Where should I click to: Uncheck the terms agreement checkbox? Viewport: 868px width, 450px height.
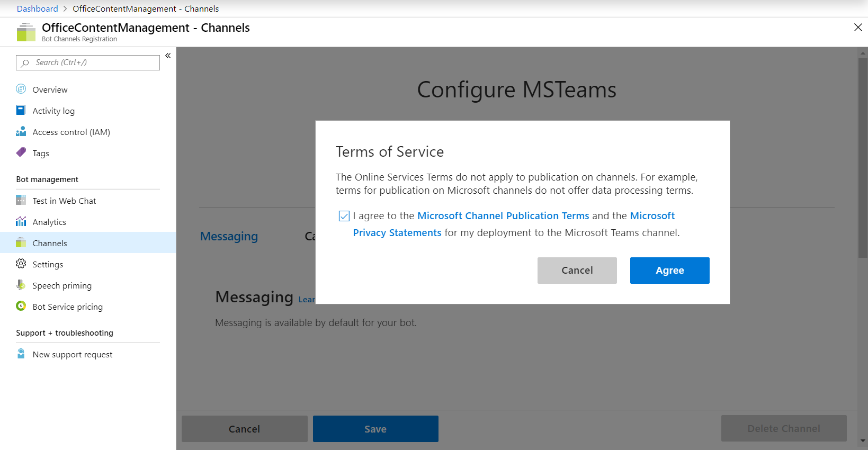coord(344,216)
